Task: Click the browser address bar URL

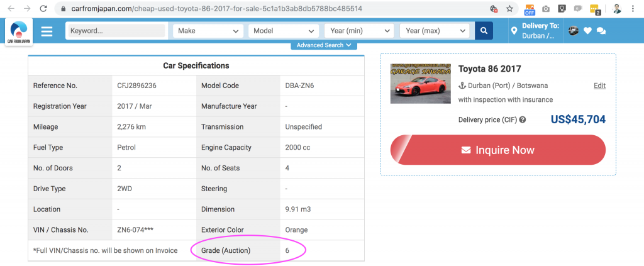Action: (216, 9)
